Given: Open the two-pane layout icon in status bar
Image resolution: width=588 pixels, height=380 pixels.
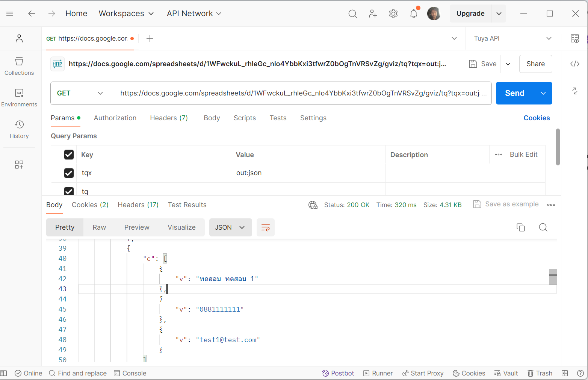Looking at the screenshot, I should pyautogui.click(x=565, y=373).
